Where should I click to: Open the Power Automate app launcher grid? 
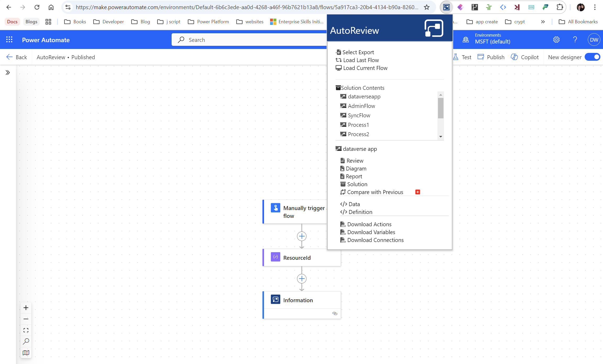9,40
